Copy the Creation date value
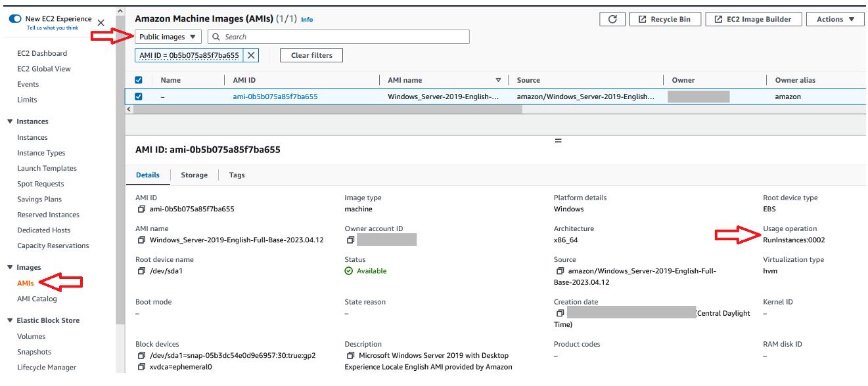868x386 pixels. tap(560, 314)
